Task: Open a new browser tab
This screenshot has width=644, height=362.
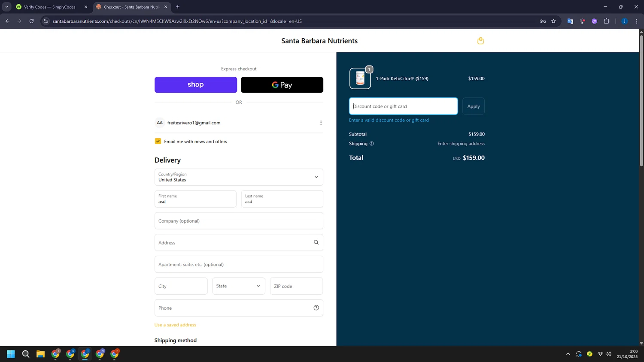Action: tap(178, 7)
